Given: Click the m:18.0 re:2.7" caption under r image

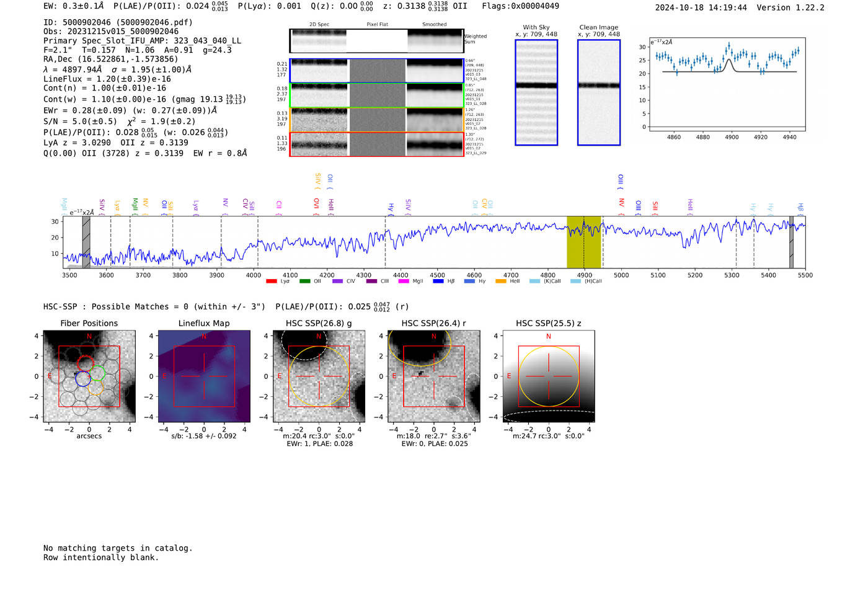Looking at the screenshot, I should click(x=434, y=436).
